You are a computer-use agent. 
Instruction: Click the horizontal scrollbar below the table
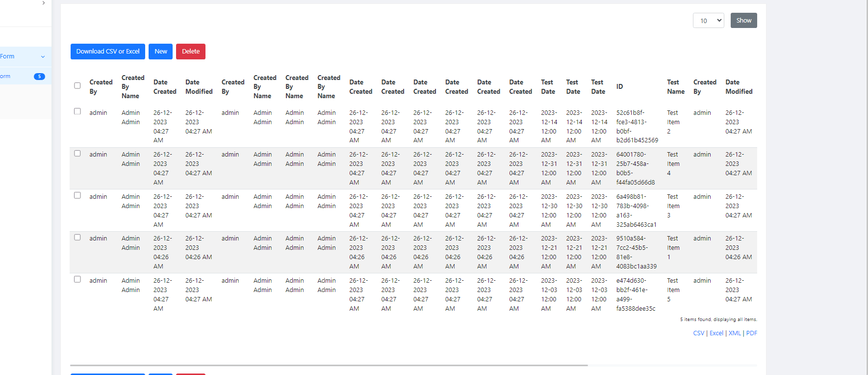tap(329, 365)
